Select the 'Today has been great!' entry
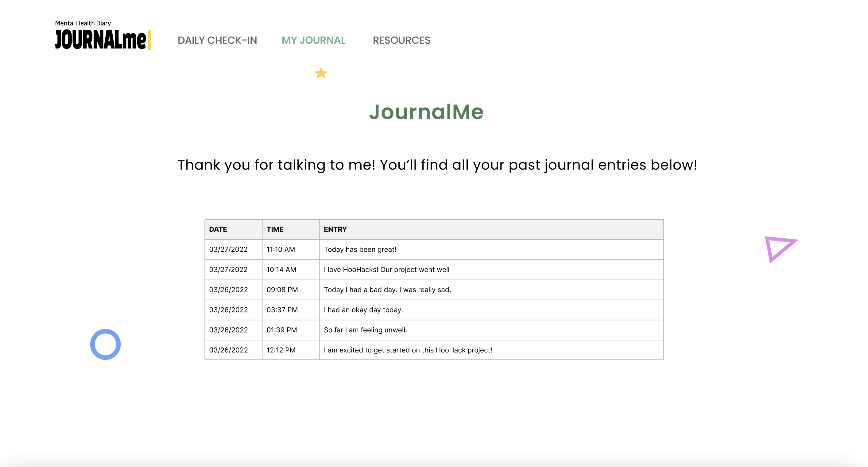The width and height of the screenshot is (868, 467). click(x=360, y=249)
